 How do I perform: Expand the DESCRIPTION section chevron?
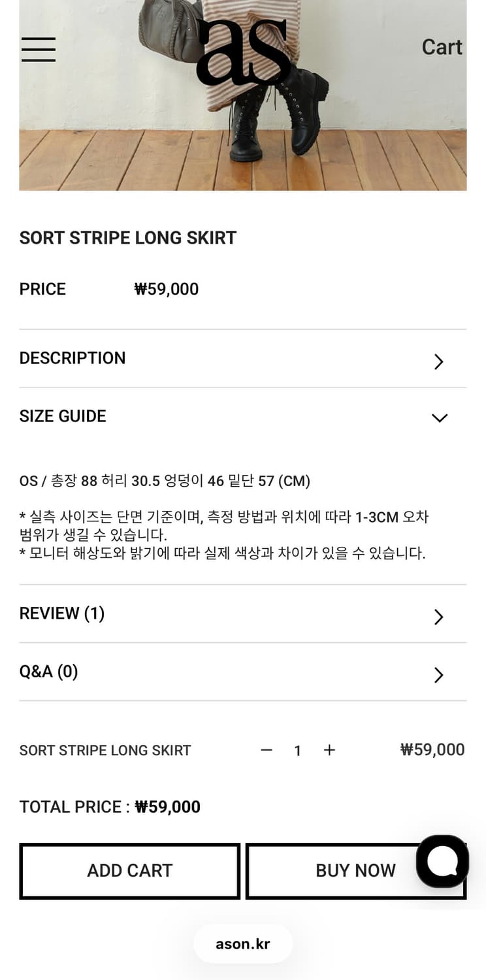(x=439, y=361)
